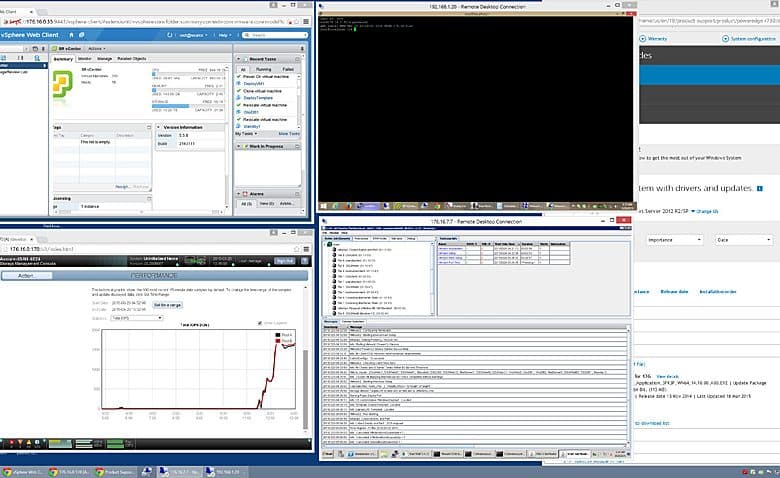
Task: Show Running recent tasks tab
Action: point(264,69)
